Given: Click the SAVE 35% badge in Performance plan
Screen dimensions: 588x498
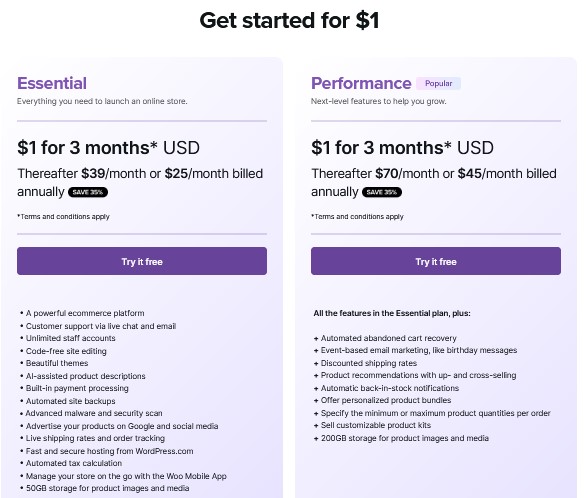Looking at the screenshot, I should [382, 192].
